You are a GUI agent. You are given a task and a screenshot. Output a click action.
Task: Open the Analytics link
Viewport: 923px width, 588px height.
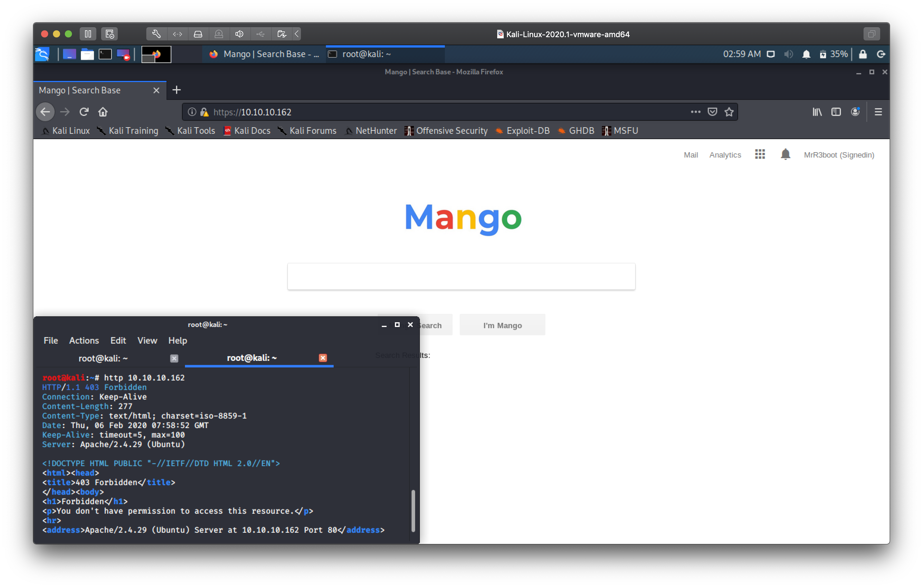click(x=725, y=155)
